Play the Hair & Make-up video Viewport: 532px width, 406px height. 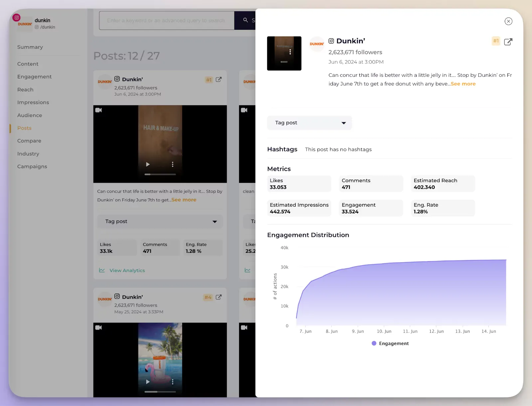coord(148,164)
